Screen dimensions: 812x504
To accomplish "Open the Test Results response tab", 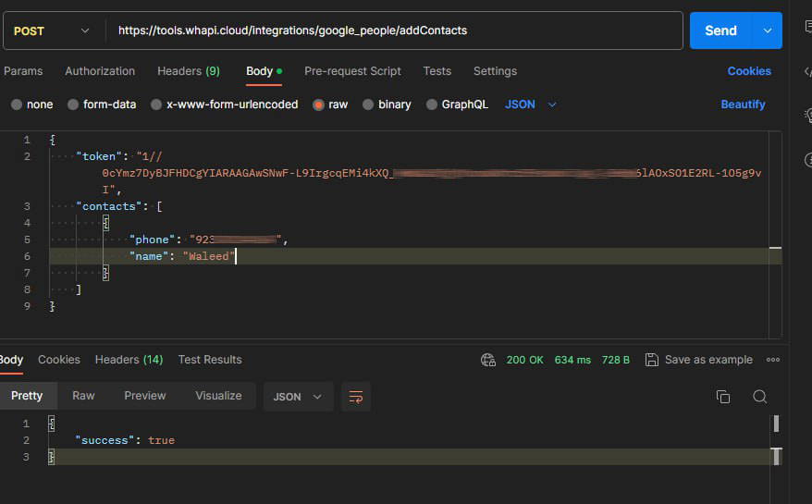I will point(210,360).
